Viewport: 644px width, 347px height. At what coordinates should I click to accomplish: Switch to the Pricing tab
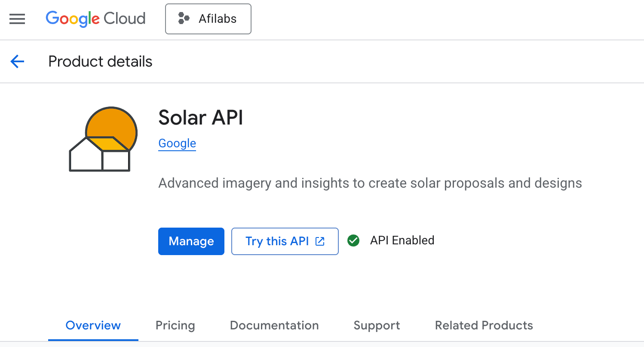coord(175,325)
